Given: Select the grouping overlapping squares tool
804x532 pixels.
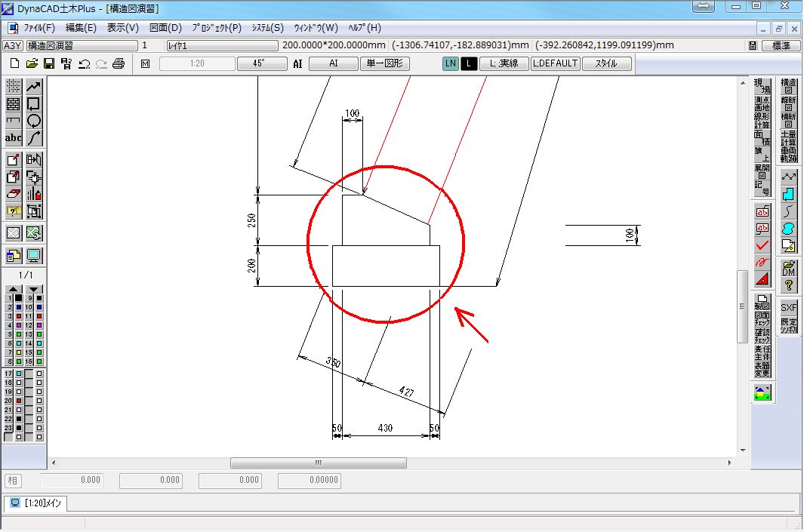Looking at the screenshot, I should [34, 211].
